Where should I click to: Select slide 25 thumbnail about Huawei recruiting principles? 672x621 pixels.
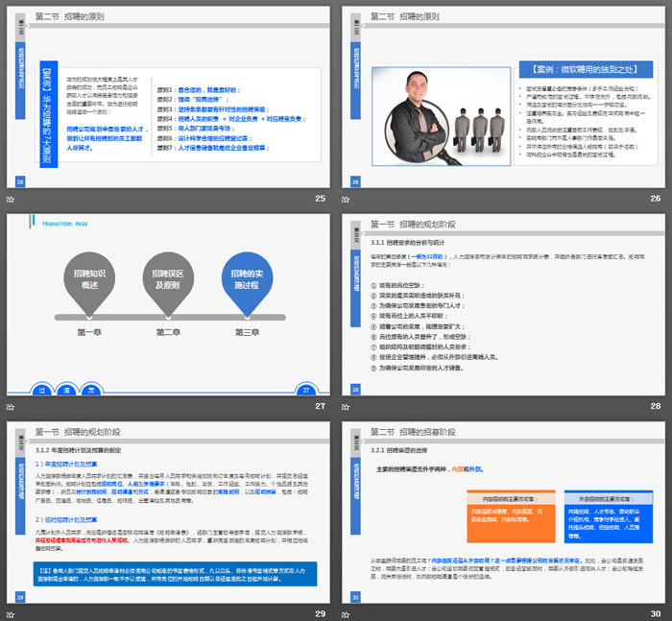[167, 98]
